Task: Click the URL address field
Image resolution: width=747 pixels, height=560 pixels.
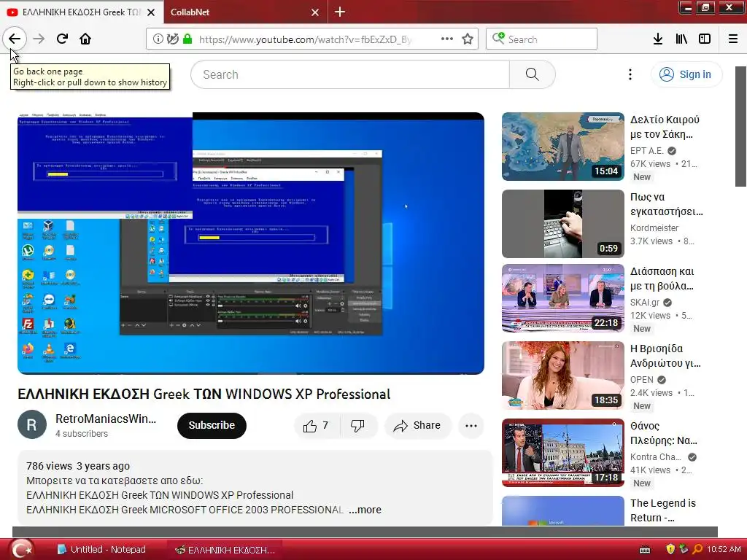Action: [x=305, y=39]
